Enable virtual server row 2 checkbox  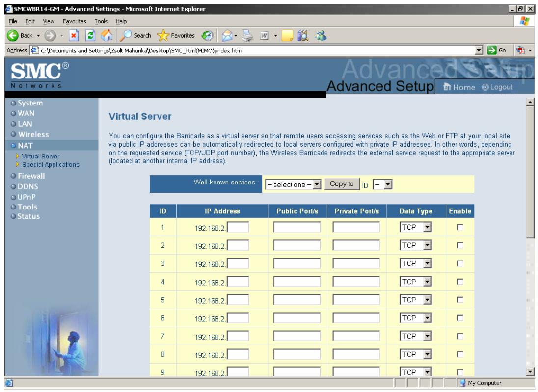460,246
